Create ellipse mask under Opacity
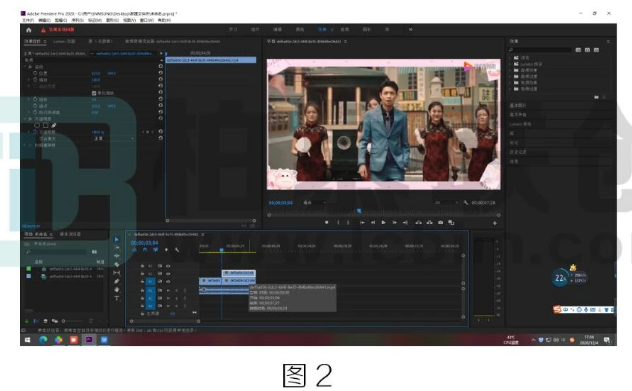 [x=37, y=125]
